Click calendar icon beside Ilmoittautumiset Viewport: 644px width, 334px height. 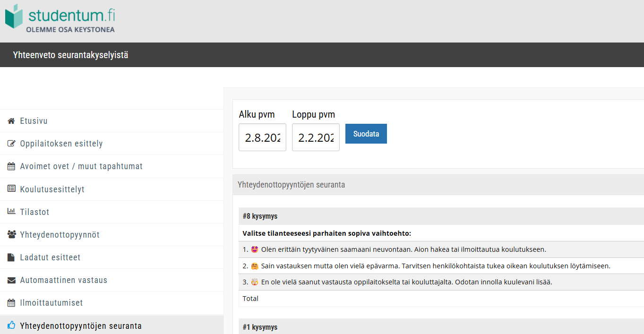coord(11,303)
